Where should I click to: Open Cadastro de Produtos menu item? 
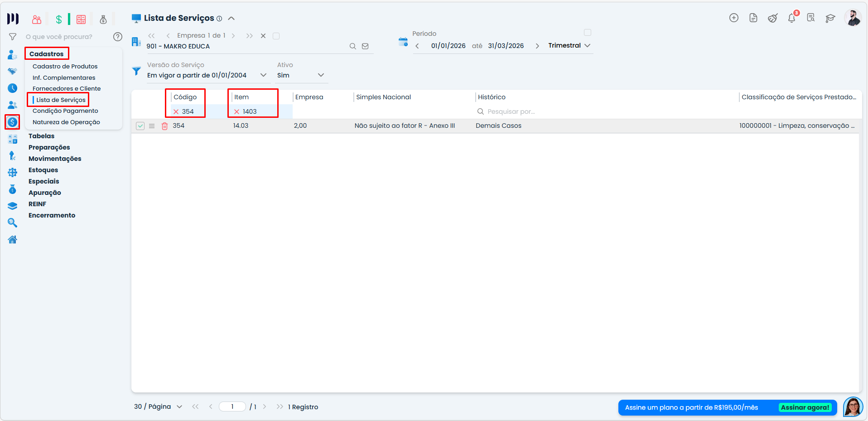65,66
